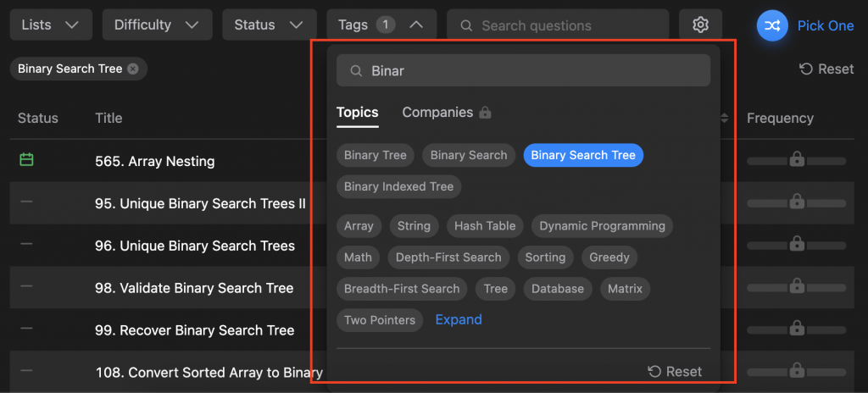Click the shuffle Pick One icon
868x393 pixels.
(772, 25)
